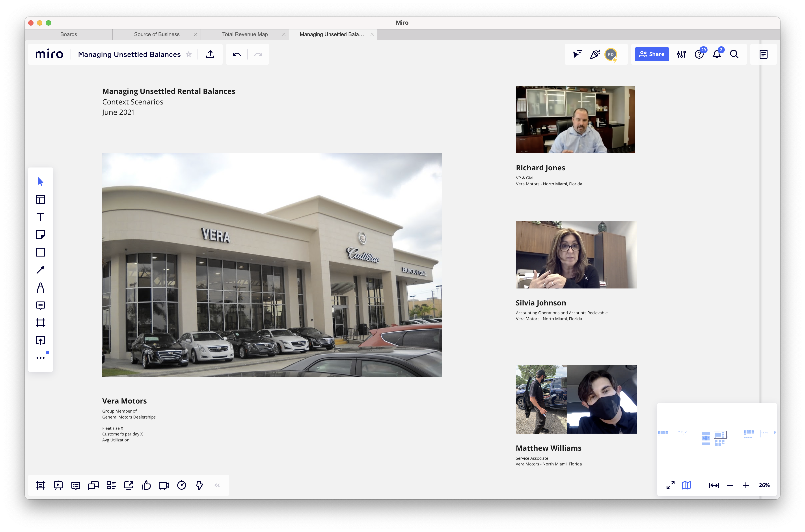Open Frames panel in bottom toolbar
This screenshot has width=805, height=532.
40,485
